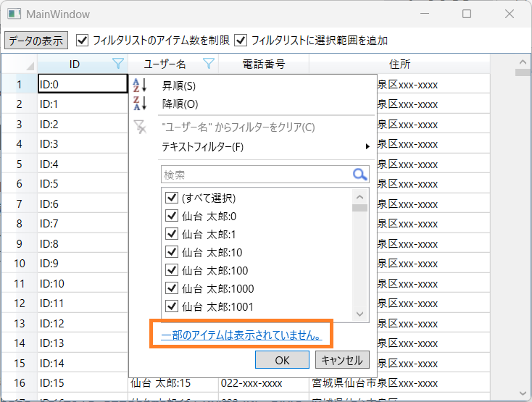Click the A-Z ascending sort icon

pos(140,85)
